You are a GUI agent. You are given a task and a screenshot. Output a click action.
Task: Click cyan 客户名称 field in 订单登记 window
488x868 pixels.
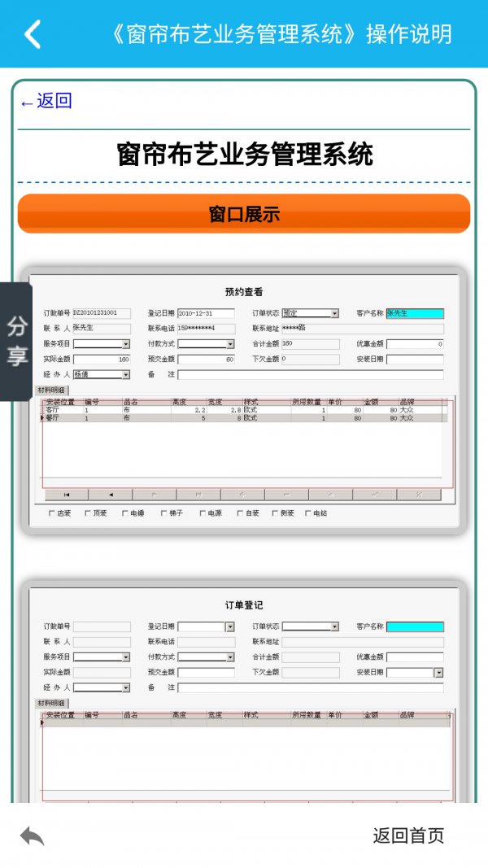(x=415, y=627)
